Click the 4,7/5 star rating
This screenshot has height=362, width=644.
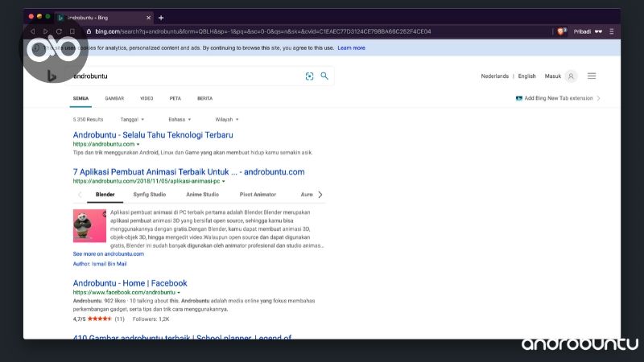[x=98, y=319]
